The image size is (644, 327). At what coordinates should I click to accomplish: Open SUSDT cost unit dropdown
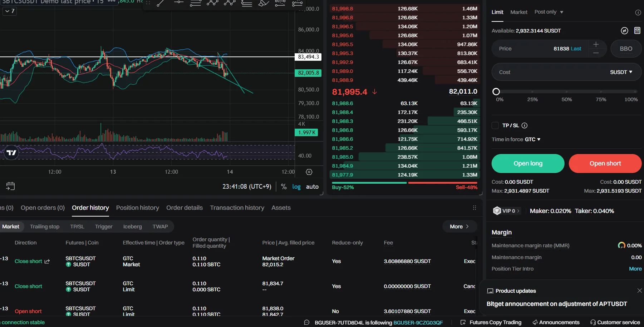[x=621, y=72]
